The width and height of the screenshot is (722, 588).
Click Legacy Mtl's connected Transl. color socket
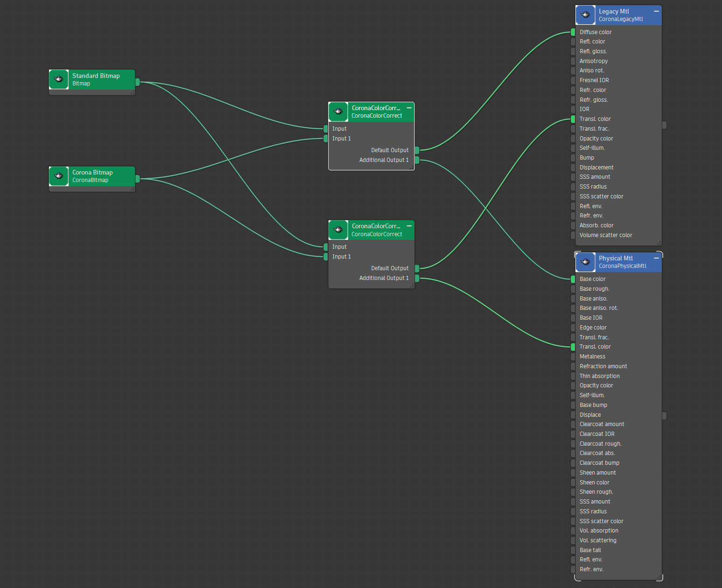coord(573,119)
